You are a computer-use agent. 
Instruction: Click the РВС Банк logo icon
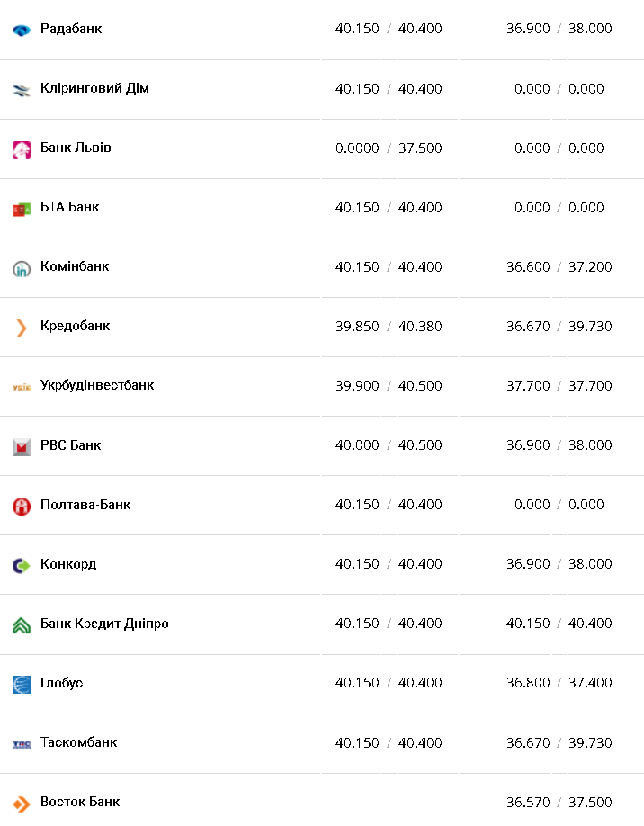click(x=22, y=446)
